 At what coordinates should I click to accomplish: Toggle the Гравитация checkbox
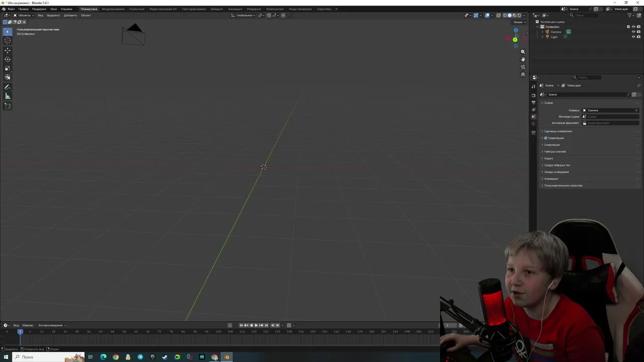[x=545, y=138]
